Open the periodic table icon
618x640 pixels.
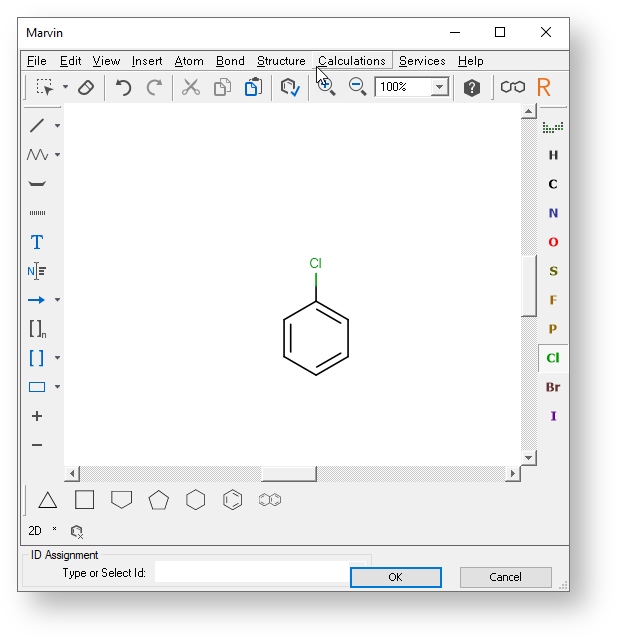pyautogui.click(x=553, y=127)
